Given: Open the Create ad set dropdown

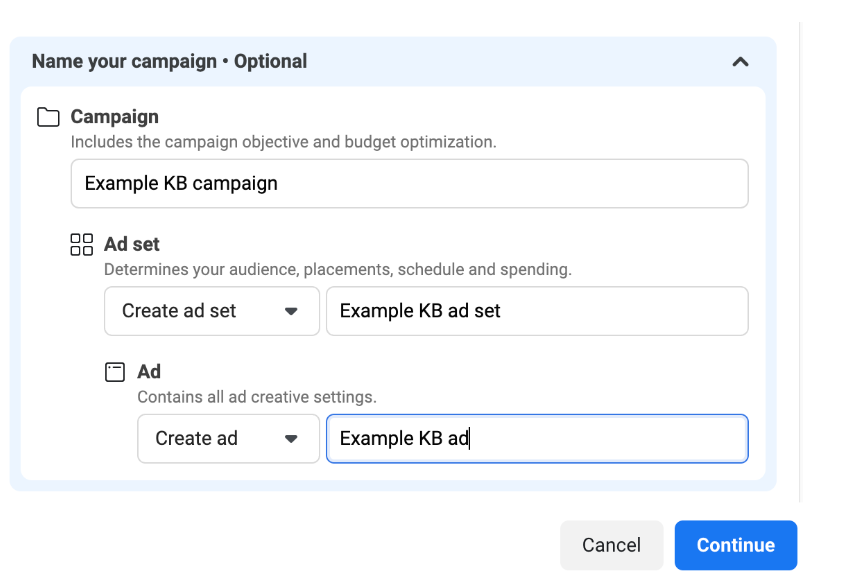Looking at the screenshot, I should tap(212, 311).
